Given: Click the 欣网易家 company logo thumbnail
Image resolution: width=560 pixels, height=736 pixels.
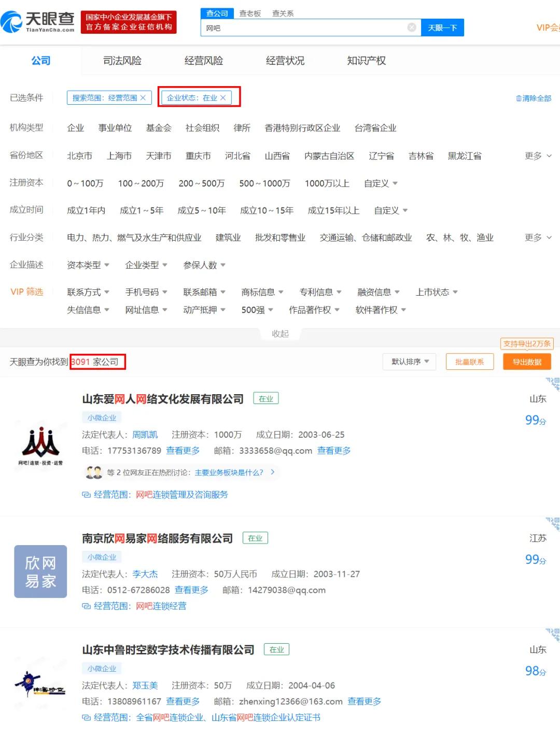Looking at the screenshot, I should tap(40, 572).
